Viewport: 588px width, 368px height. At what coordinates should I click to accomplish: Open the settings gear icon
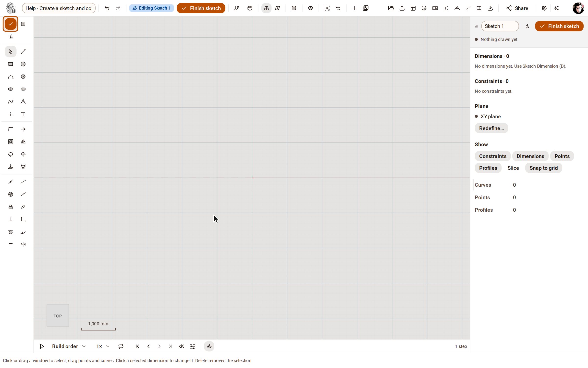[x=544, y=8]
